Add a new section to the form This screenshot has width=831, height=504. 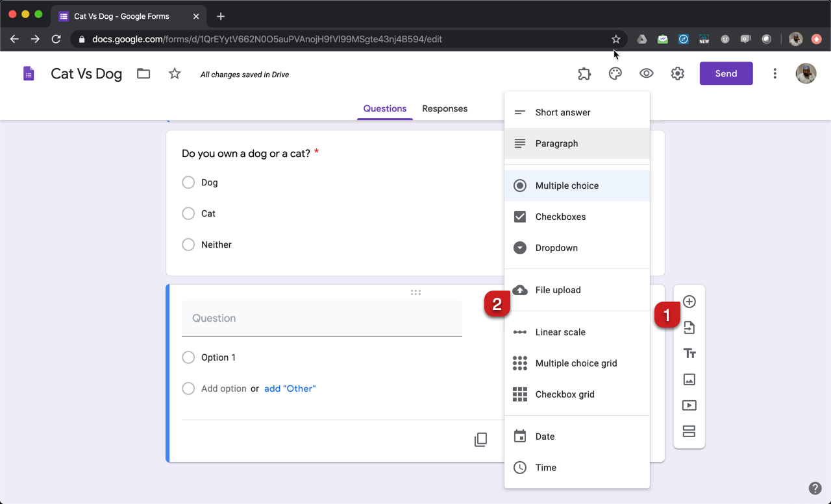689,431
